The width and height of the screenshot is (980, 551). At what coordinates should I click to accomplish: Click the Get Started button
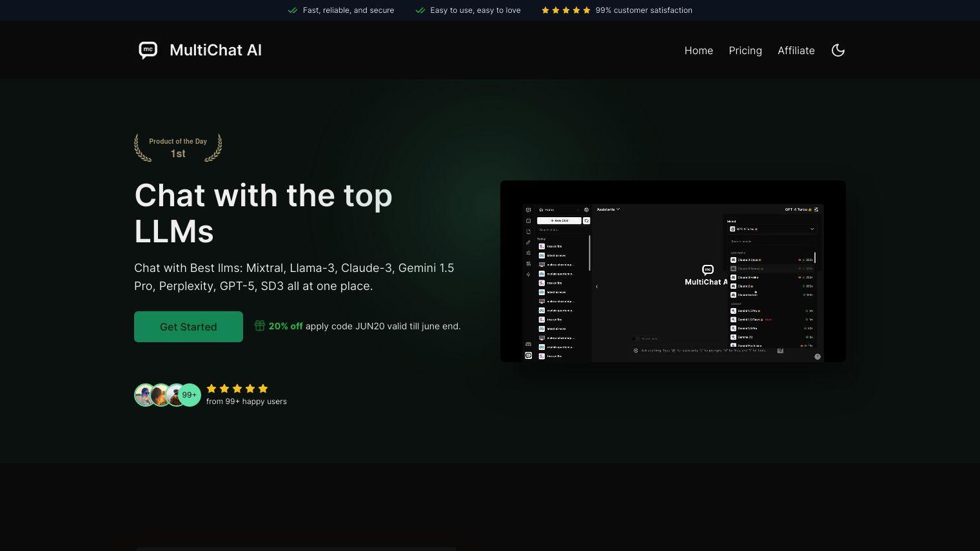(188, 327)
